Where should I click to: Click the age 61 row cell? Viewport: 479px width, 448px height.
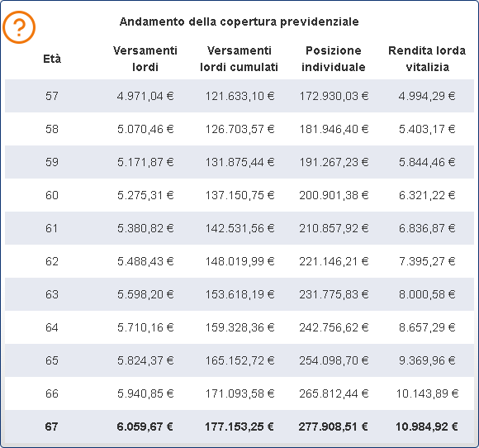52,228
